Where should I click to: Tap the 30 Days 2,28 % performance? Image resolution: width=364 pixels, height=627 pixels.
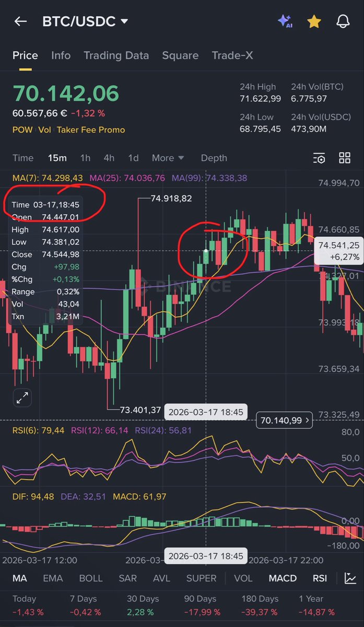click(x=143, y=605)
